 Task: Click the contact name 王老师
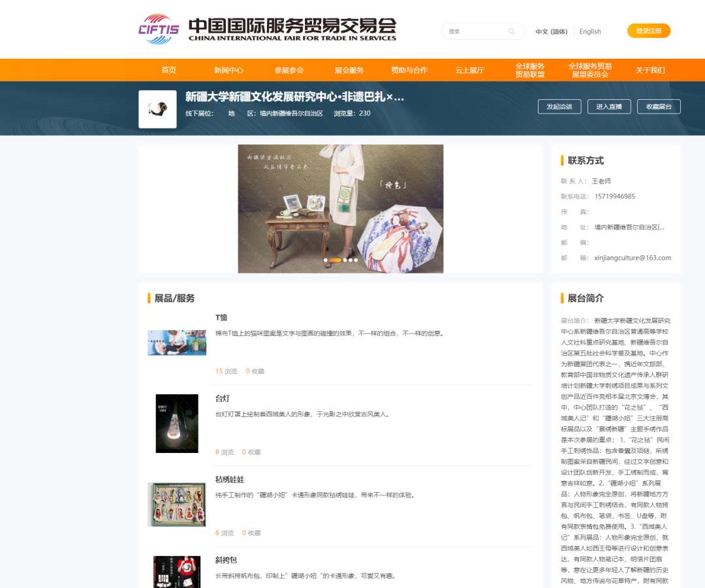click(x=602, y=181)
